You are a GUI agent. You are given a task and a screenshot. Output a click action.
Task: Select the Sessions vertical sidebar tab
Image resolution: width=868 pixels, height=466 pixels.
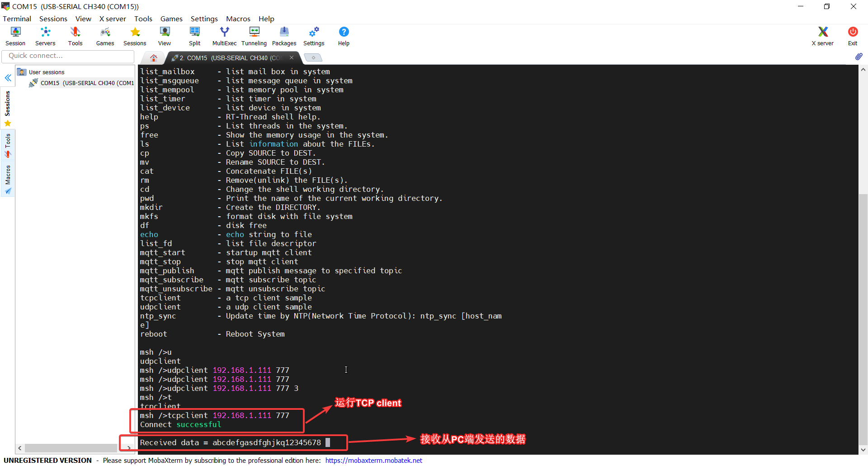8,108
